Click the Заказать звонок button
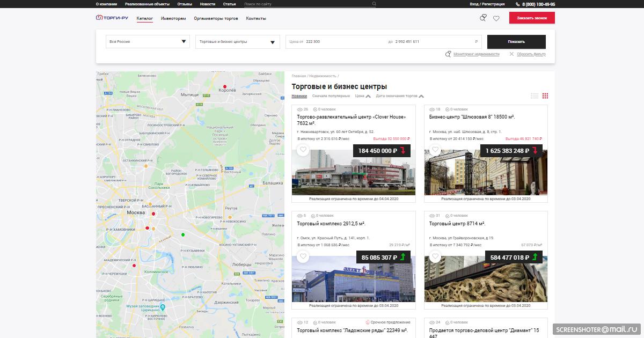The height and width of the screenshot is (338, 644). (532, 18)
